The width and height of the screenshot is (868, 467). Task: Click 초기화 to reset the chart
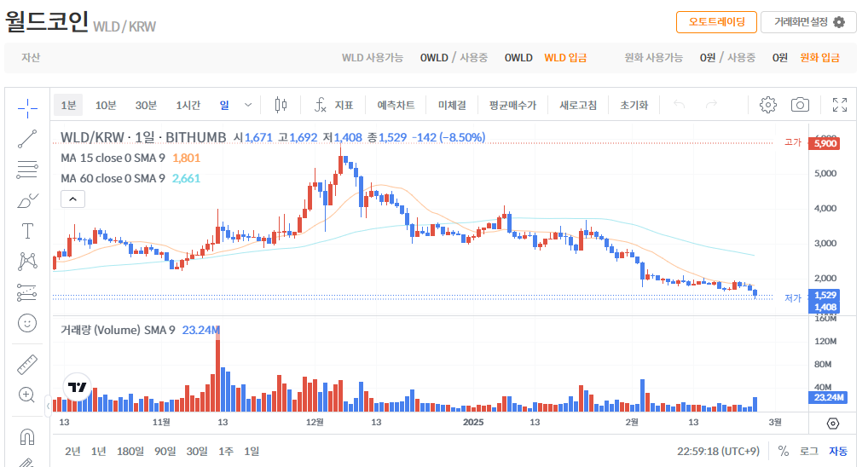click(634, 105)
